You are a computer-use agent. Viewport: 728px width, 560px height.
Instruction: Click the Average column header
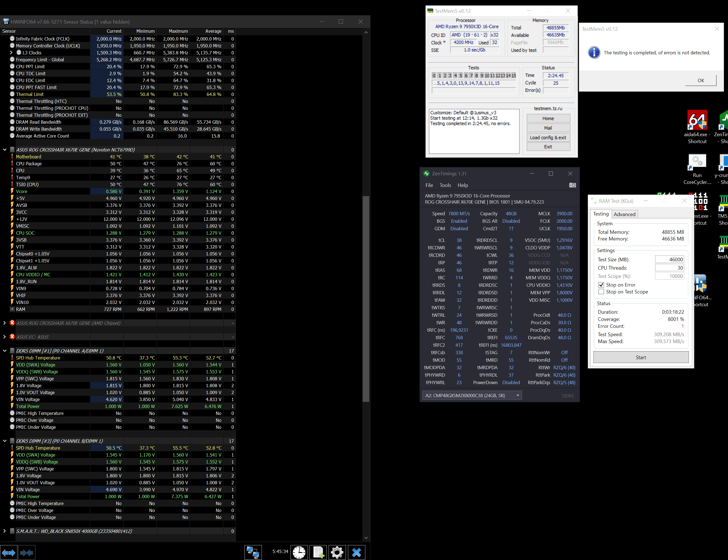(x=207, y=31)
